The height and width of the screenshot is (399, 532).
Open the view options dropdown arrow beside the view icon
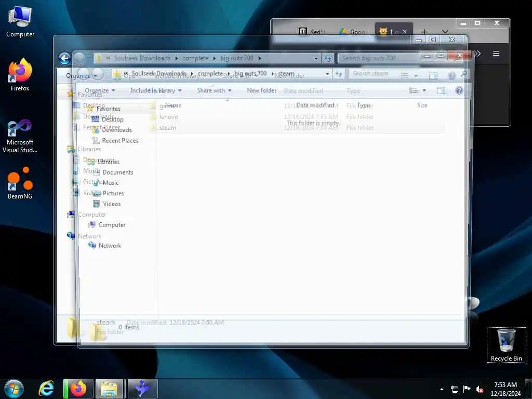[424, 90]
